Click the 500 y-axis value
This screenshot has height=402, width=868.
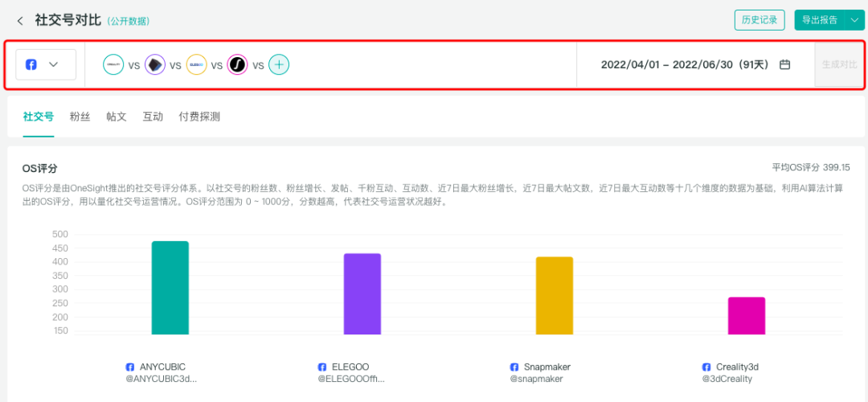pos(60,234)
